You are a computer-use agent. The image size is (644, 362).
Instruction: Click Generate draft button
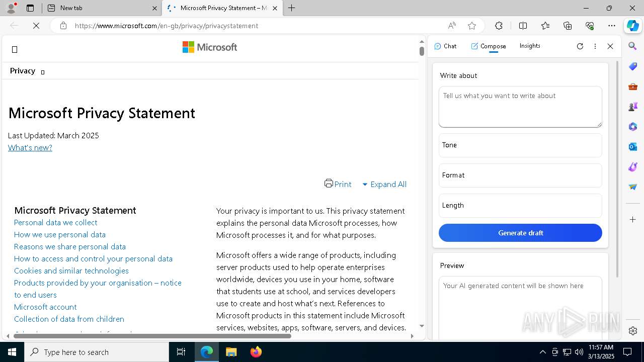520,233
